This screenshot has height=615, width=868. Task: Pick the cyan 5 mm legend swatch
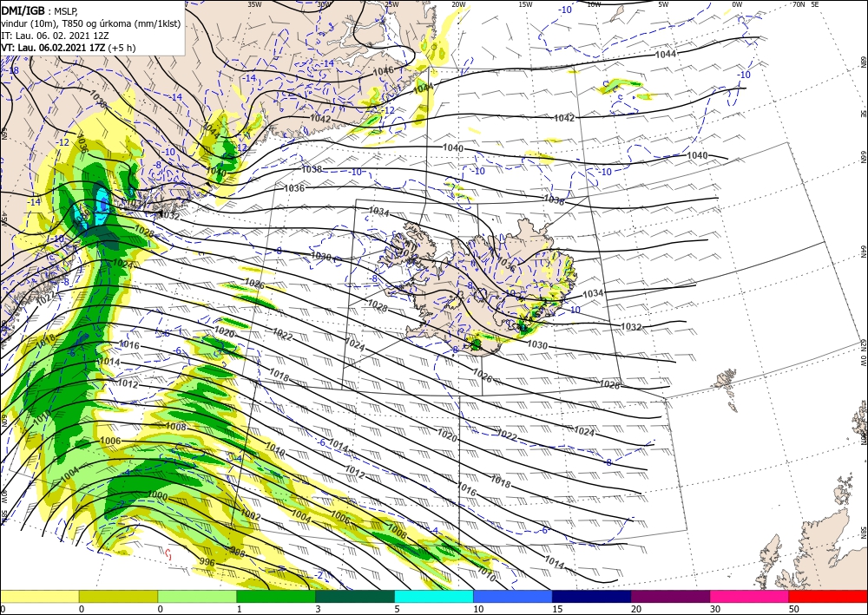pos(434,596)
